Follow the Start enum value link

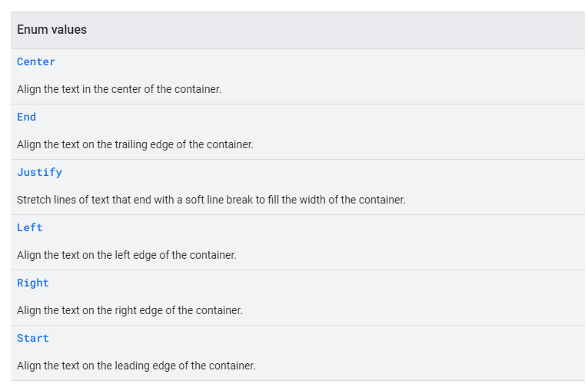pyautogui.click(x=33, y=338)
